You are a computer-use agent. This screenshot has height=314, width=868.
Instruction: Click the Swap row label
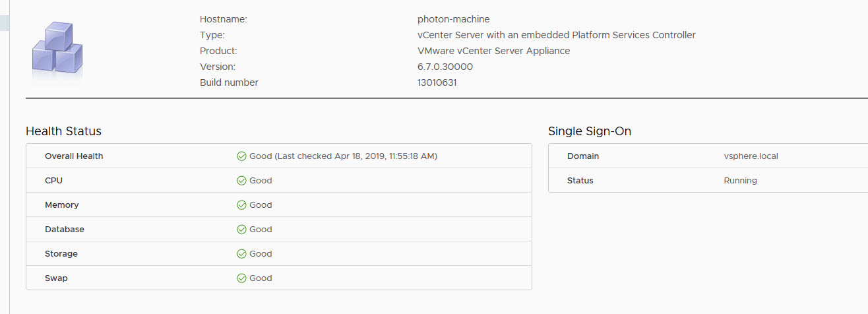coord(56,278)
